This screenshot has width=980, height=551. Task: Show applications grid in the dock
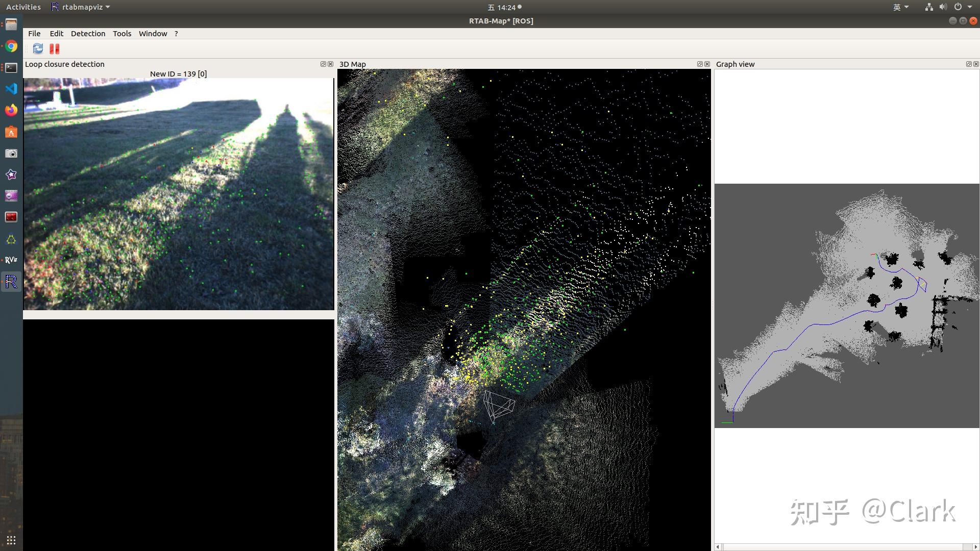point(11,540)
